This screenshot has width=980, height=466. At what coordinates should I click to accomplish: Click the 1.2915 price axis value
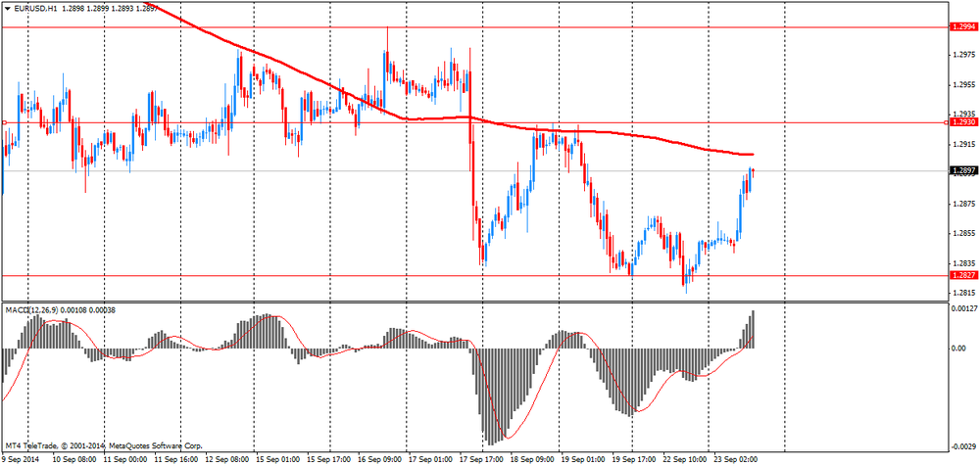962,144
